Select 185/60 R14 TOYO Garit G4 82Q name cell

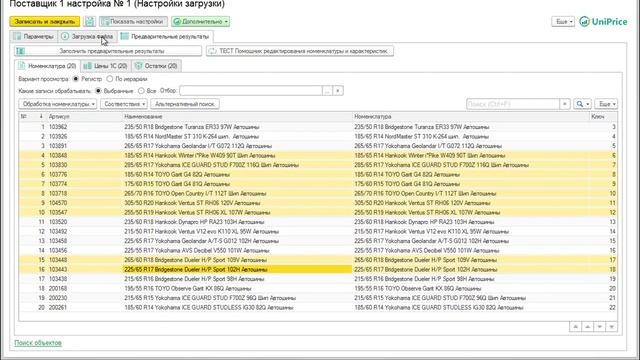coord(237,174)
